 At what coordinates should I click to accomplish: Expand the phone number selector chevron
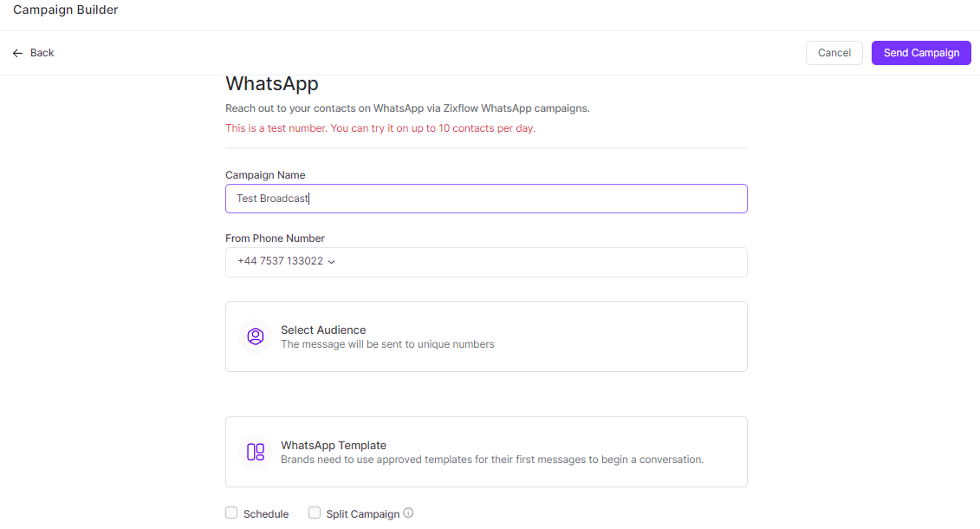(x=331, y=262)
